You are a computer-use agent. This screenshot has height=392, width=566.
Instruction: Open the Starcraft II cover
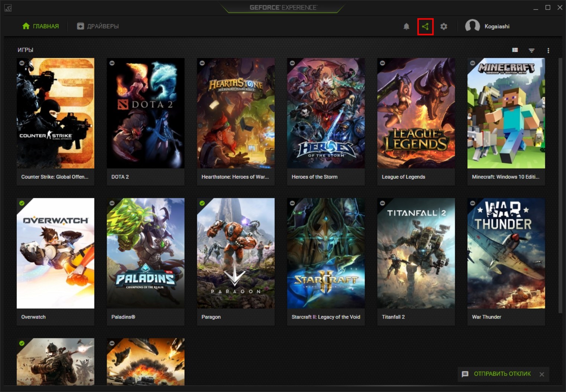pos(326,253)
